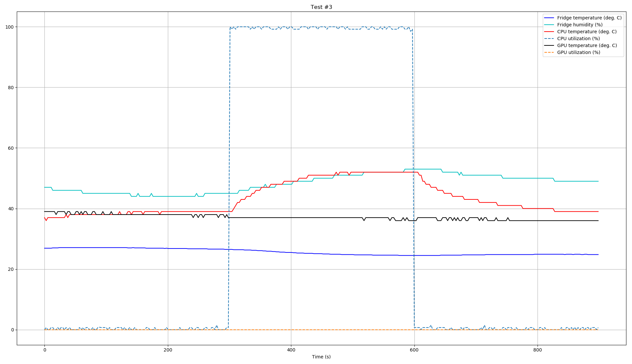Click cyan line swatch for Fridge humidity
Screen dimensions: 632x364
pos(549,25)
